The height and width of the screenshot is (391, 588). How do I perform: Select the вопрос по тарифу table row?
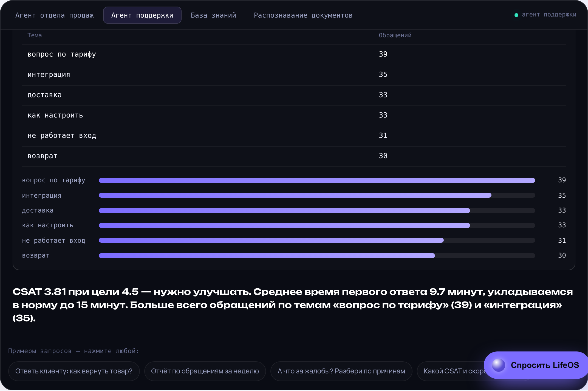pos(294,55)
